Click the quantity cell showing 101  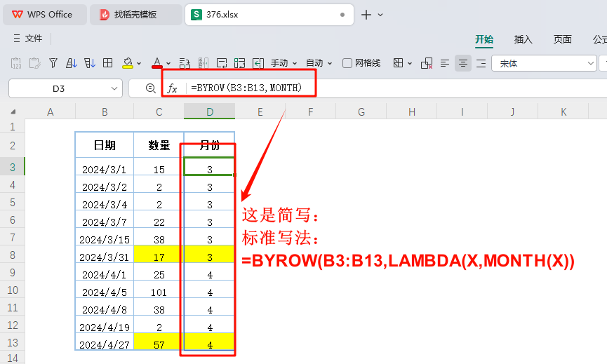point(159,290)
